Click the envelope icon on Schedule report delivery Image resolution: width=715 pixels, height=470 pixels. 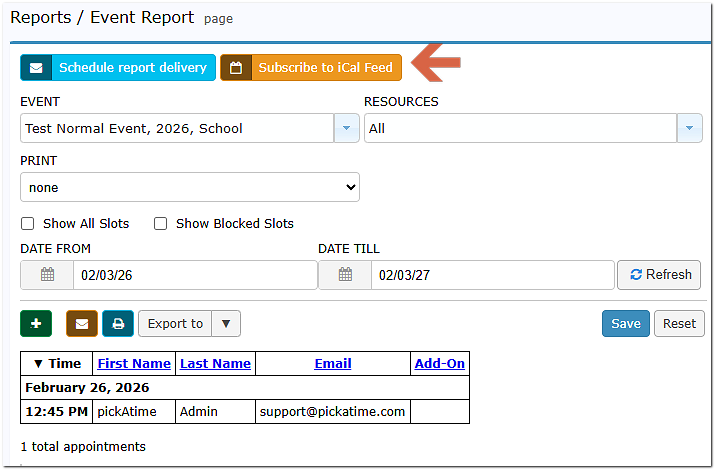[36, 68]
